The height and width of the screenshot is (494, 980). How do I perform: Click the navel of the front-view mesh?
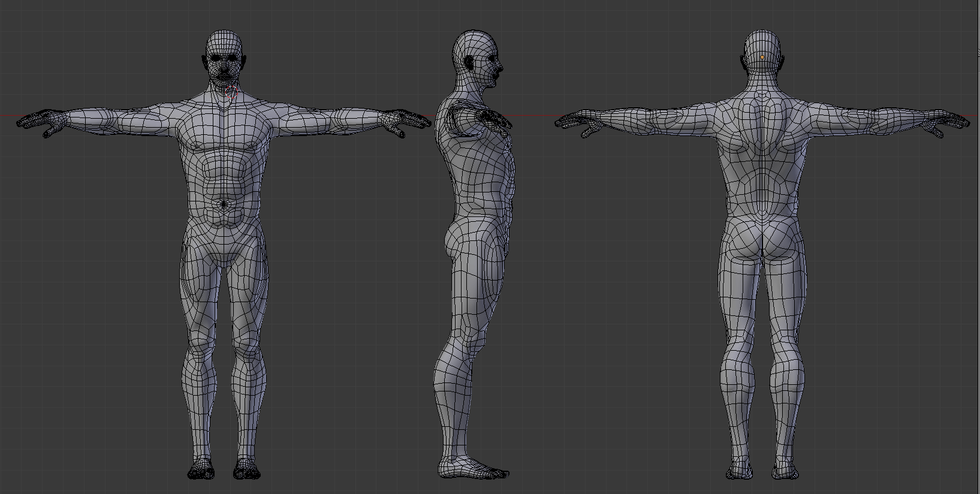click(x=224, y=204)
